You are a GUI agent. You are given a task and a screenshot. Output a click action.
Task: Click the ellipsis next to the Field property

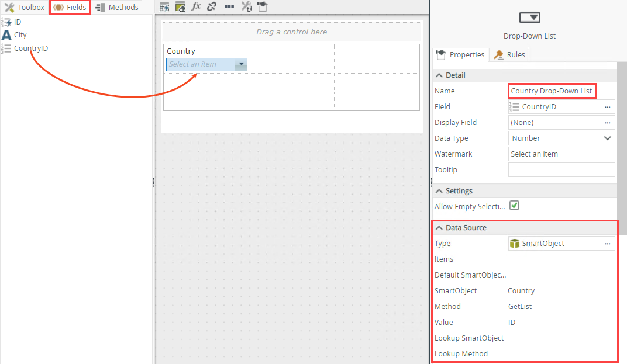pos(608,106)
